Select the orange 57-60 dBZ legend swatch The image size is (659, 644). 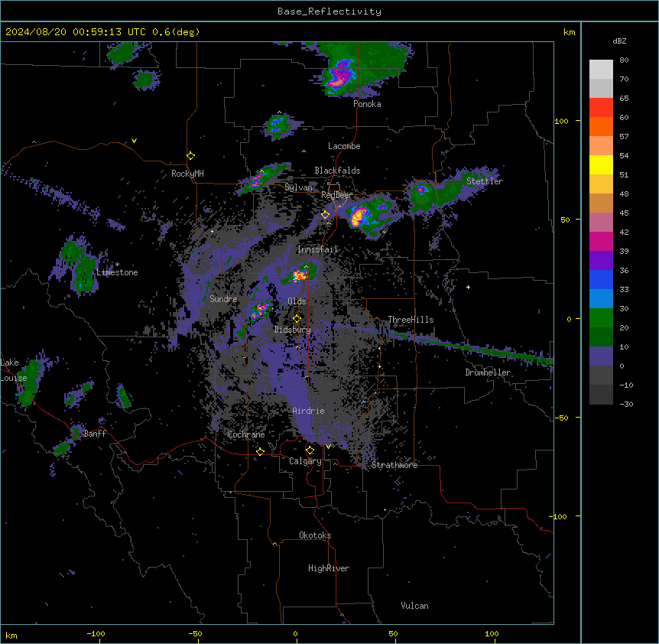(x=601, y=126)
